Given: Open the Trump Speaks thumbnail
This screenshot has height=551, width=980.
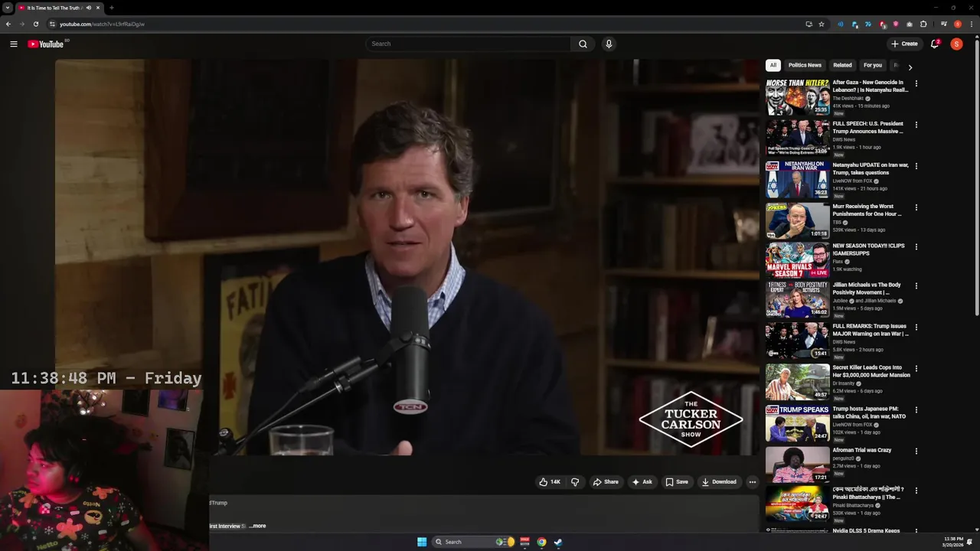Looking at the screenshot, I should (x=797, y=423).
